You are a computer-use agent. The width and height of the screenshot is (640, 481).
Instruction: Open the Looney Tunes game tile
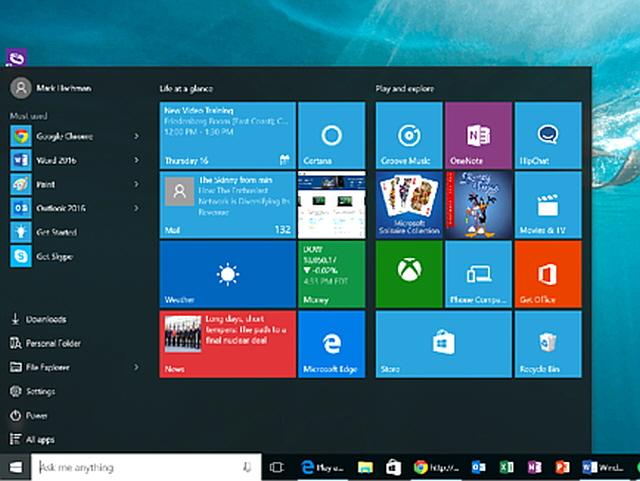point(478,205)
